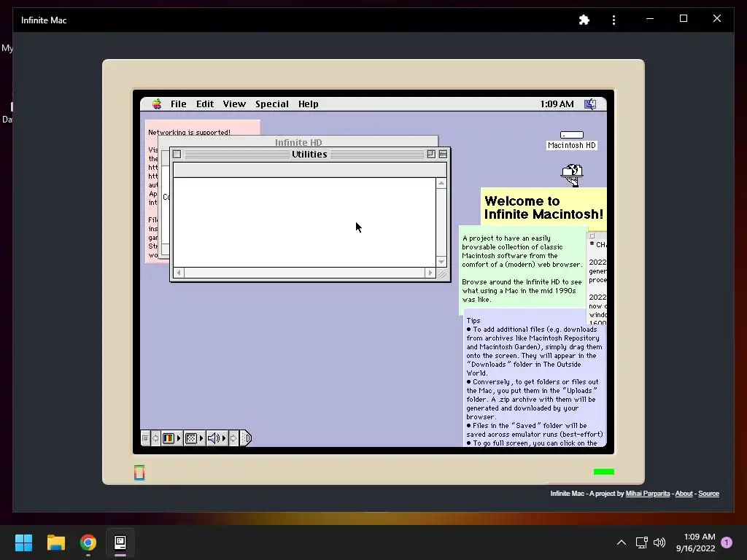Click the Utilities window close box
Viewport: 747px width, 560px height.
177,154
